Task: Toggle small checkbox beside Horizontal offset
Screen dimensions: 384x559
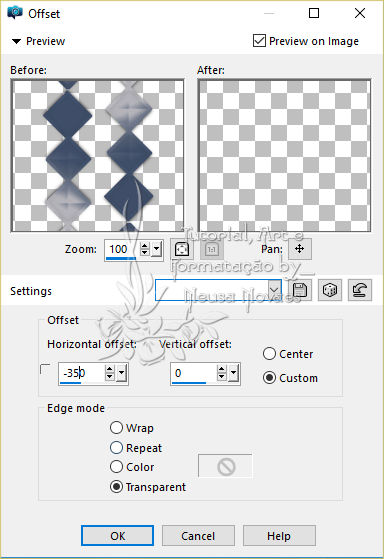Action: [45, 369]
